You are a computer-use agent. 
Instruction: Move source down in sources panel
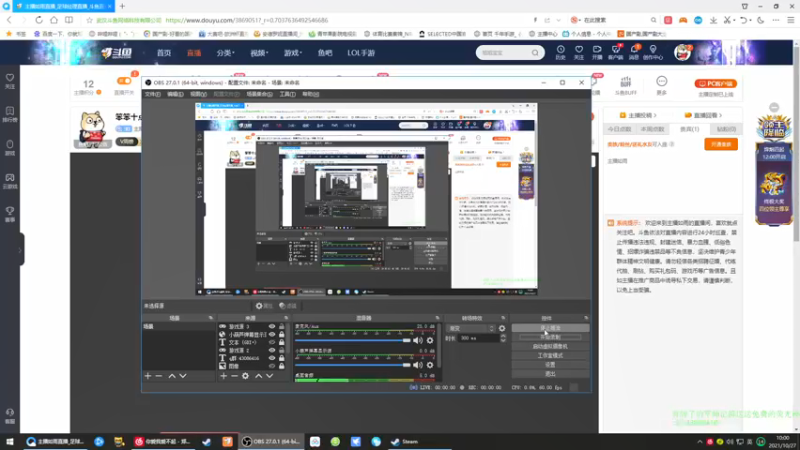[x=269, y=376]
